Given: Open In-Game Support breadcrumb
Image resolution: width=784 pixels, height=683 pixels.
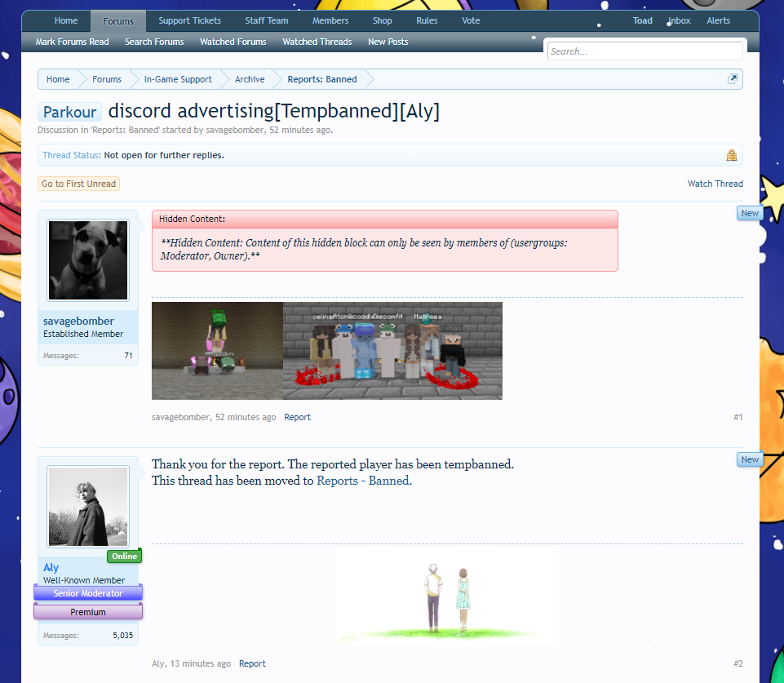Looking at the screenshot, I should 178,79.
